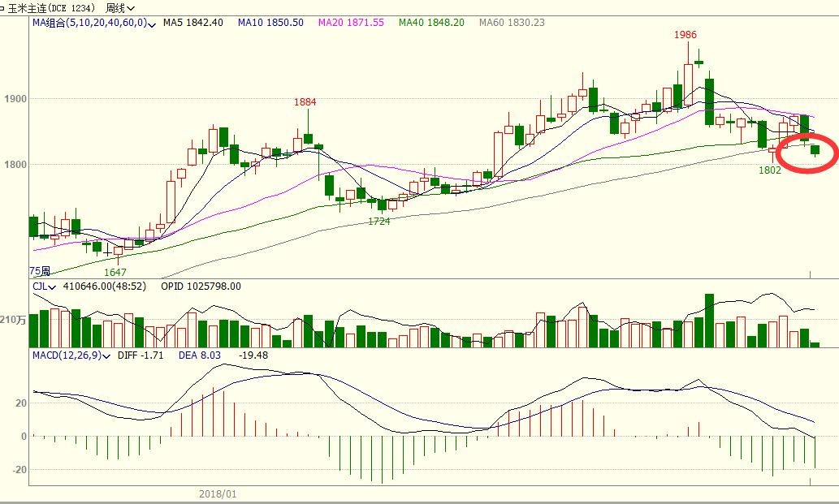
Task: Select the MA5 1842.40 legend label
Action: pyautogui.click(x=192, y=23)
